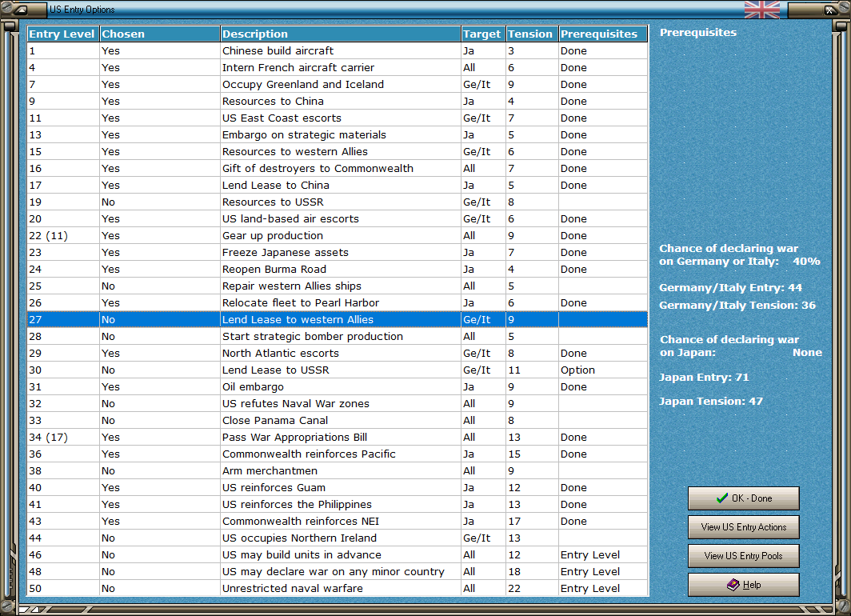
Task: Select Resources to China row
Action: [x=337, y=102]
